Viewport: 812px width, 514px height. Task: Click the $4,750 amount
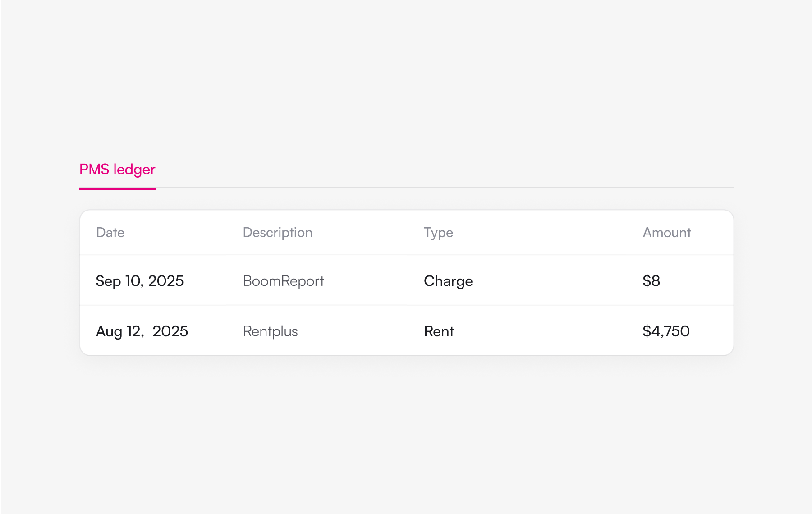coord(666,331)
